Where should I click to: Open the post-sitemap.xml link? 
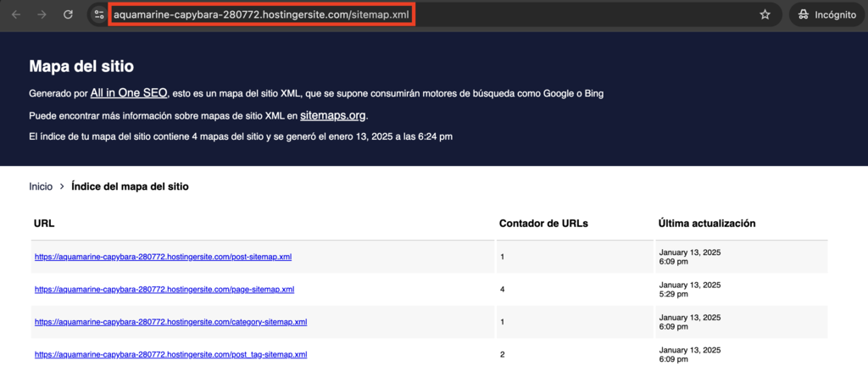(x=163, y=257)
